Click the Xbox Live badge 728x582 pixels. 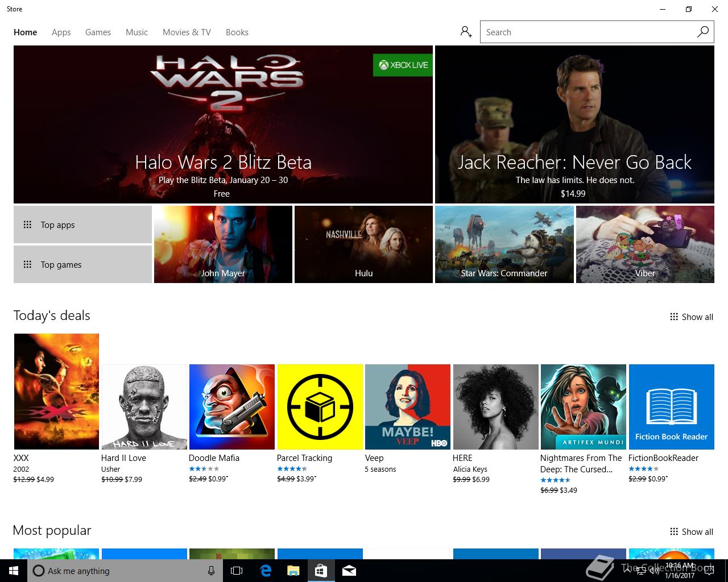pos(403,65)
